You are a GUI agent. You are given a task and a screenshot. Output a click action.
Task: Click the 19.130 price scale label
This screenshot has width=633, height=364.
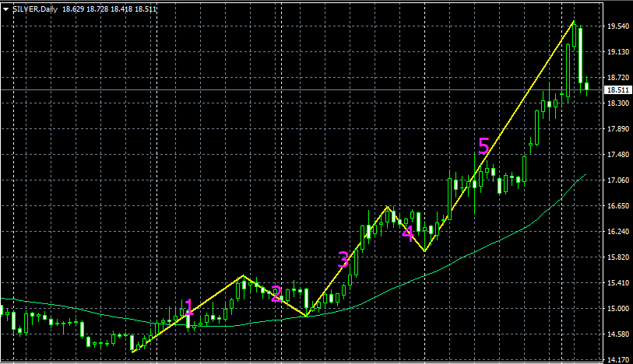coord(618,51)
